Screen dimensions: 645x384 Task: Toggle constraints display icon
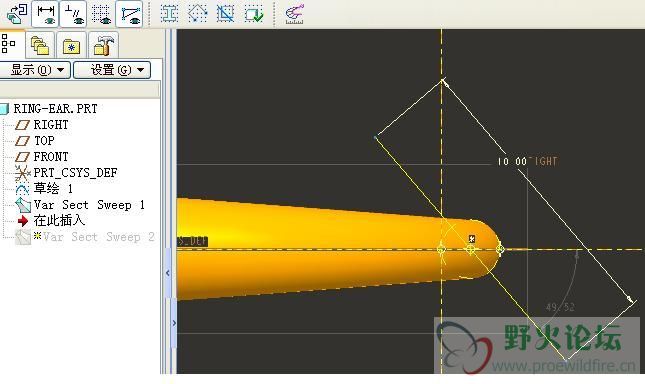(x=73, y=14)
